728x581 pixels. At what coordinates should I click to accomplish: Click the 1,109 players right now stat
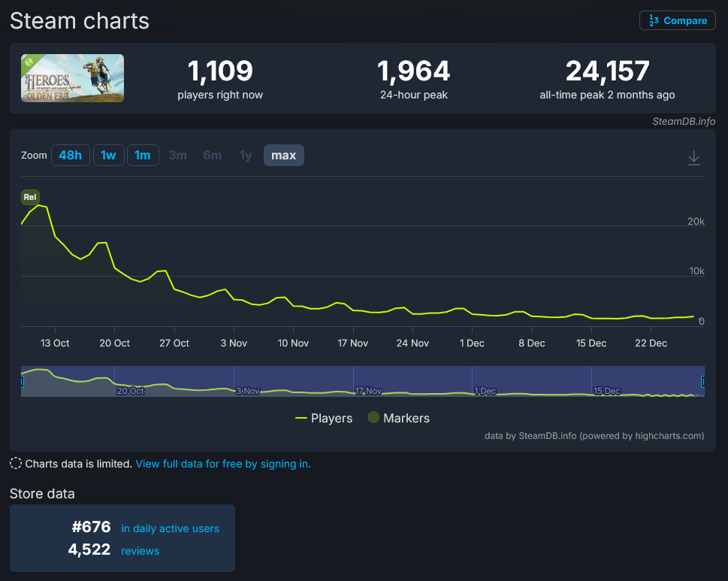coord(220,78)
